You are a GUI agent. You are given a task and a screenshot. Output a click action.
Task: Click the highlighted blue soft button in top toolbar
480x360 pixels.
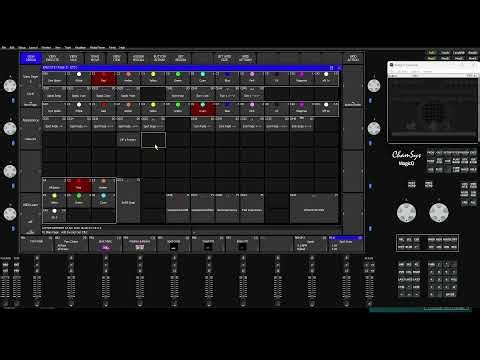point(31,58)
